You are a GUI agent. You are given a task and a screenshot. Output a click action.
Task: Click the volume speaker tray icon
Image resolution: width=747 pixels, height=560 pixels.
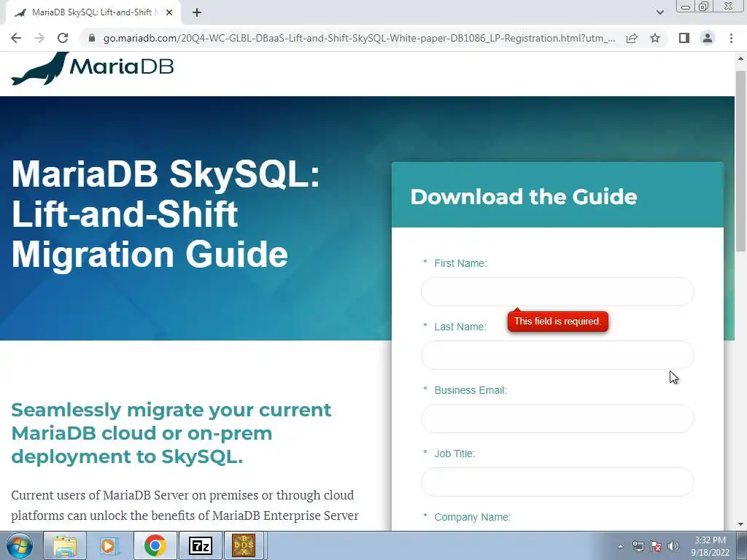[x=673, y=546]
